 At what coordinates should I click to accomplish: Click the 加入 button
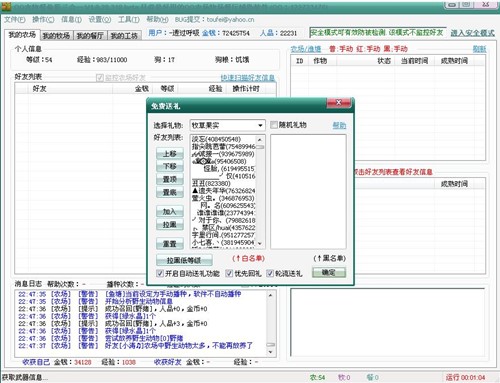(170, 212)
